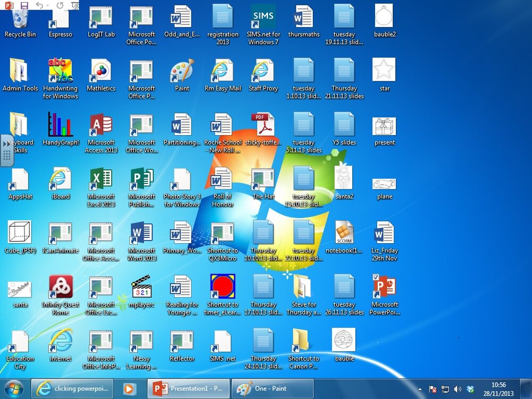This screenshot has width=532, height=399.
Task: Select the mplayerc clapperboard icon
Action: pyautogui.click(x=142, y=286)
